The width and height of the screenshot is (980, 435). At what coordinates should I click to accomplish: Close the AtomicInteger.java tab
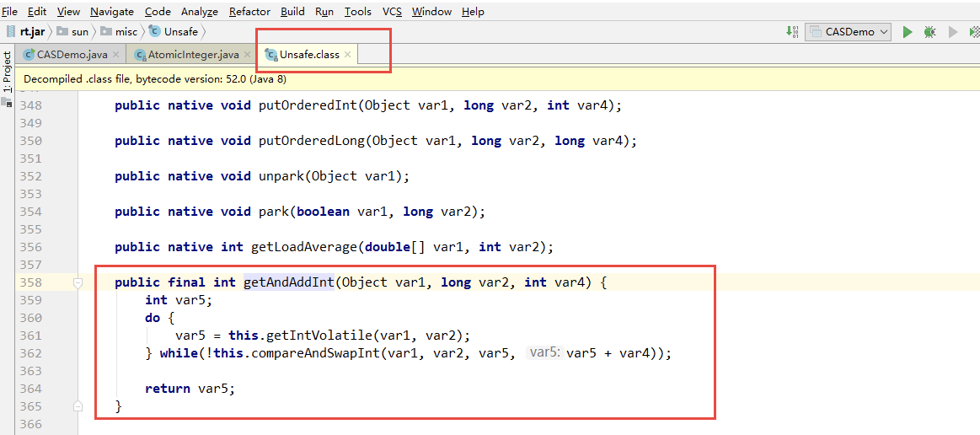(247, 55)
